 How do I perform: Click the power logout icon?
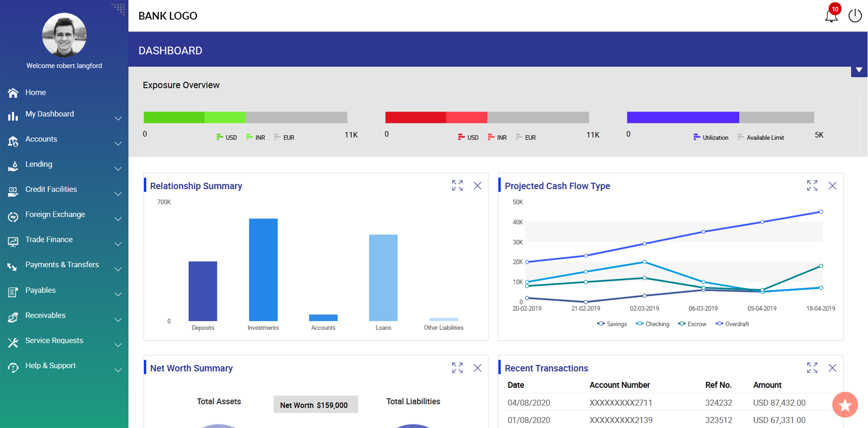tap(855, 16)
